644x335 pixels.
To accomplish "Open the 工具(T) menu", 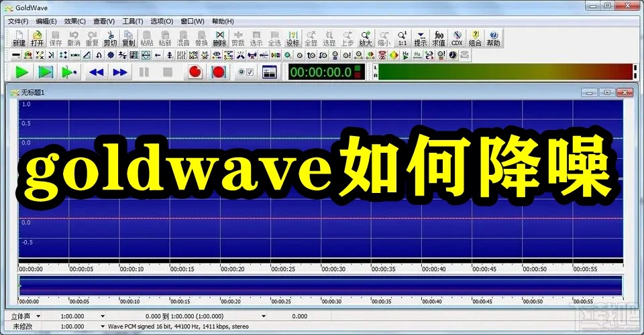I will click(x=132, y=21).
